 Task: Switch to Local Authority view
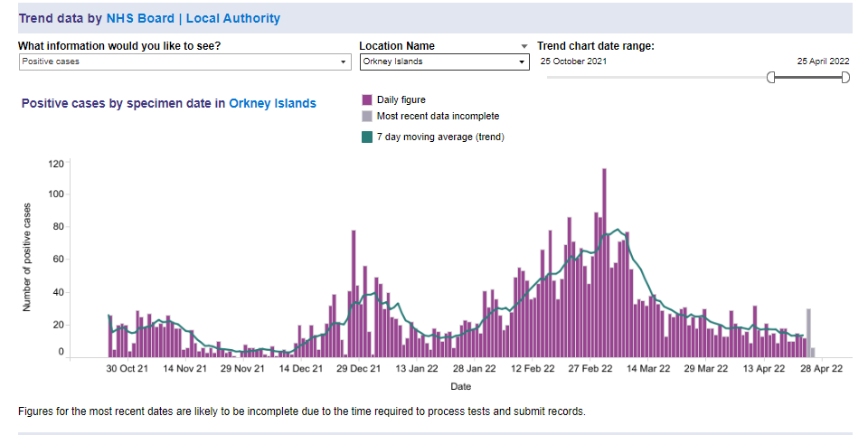click(233, 18)
